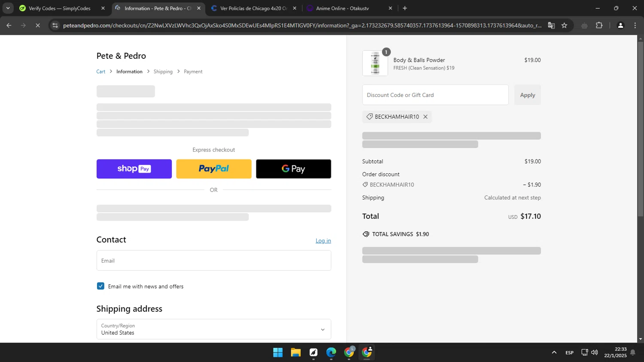Close the Ver Policías de Chicago tab
The height and width of the screenshot is (362, 644).
tap(295, 8)
